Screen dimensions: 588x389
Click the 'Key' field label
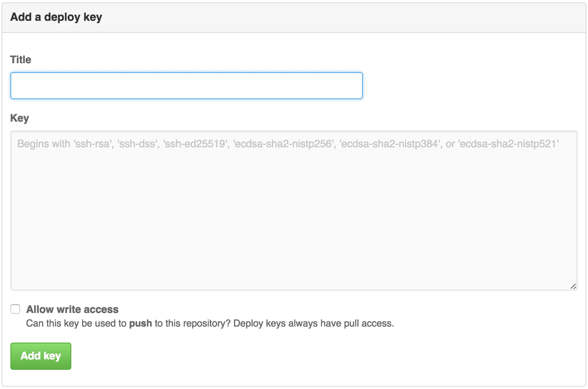[20, 118]
